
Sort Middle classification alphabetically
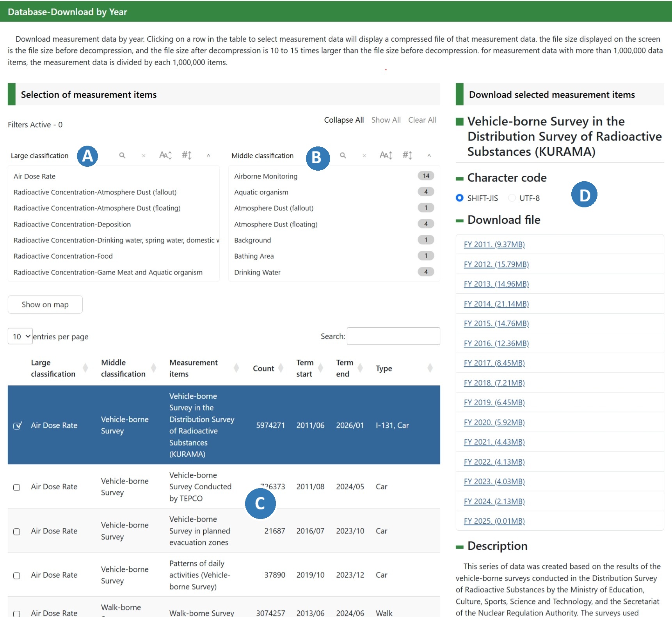coord(386,155)
